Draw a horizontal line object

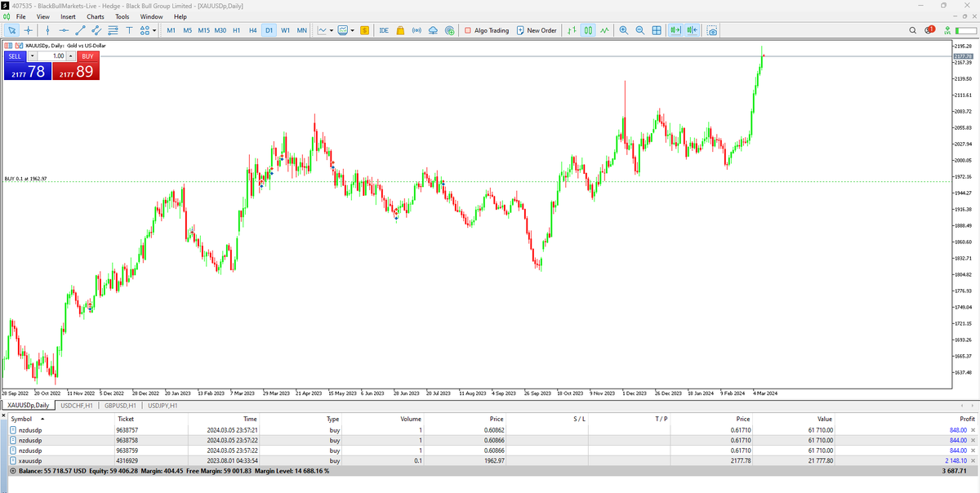(x=64, y=30)
